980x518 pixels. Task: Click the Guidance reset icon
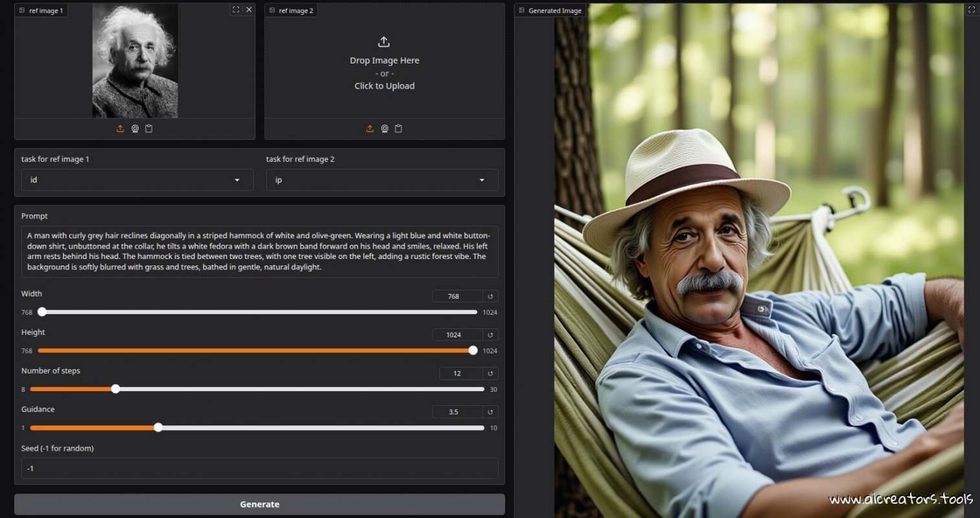[490, 412]
